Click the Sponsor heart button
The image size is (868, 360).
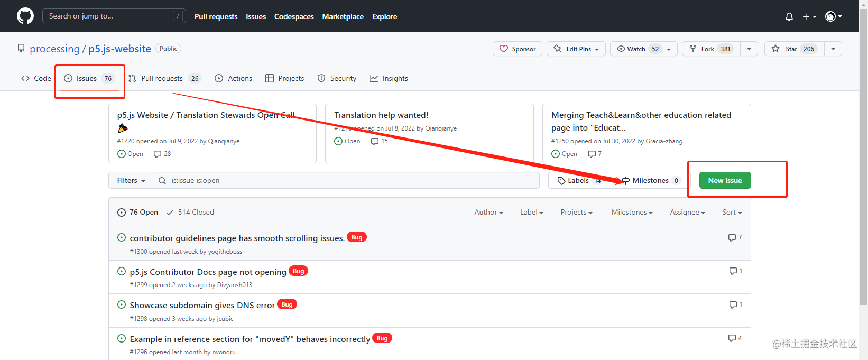pos(518,49)
